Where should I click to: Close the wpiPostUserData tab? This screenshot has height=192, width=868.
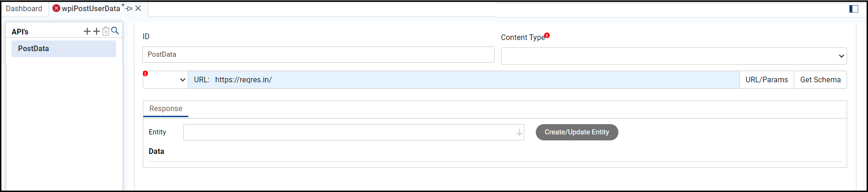pyautogui.click(x=138, y=8)
